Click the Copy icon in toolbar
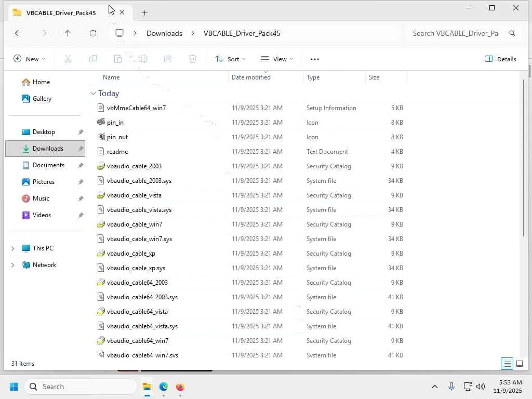This screenshot has width=532, height=399. (92, 59)
